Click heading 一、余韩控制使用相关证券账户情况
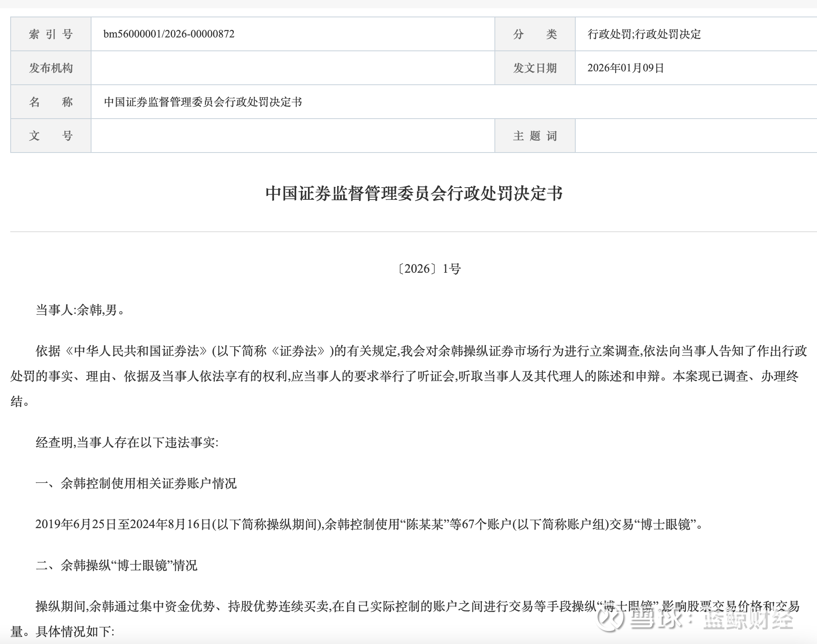This screenshot has height=644, width=817. tap(136, 483)
